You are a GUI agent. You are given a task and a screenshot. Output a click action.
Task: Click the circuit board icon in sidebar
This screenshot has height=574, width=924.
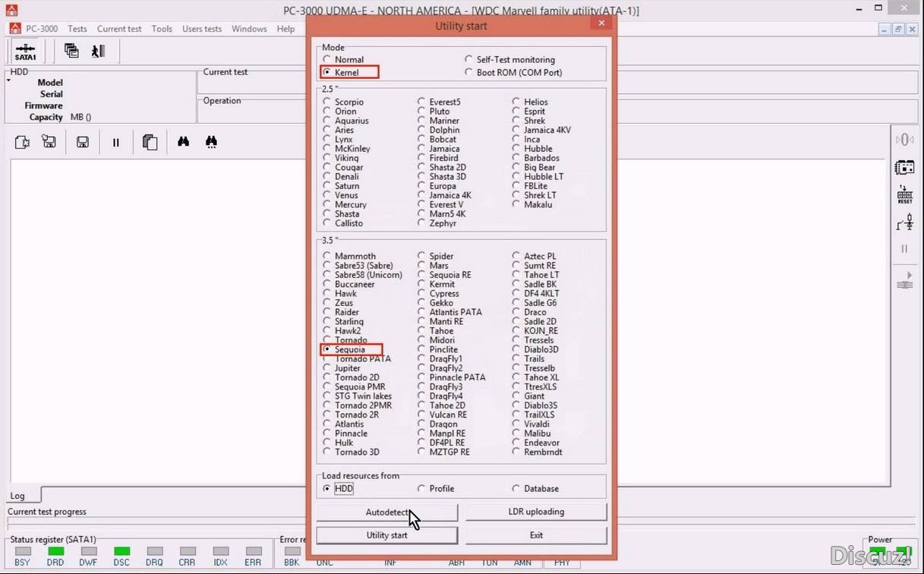coord(904,167)
